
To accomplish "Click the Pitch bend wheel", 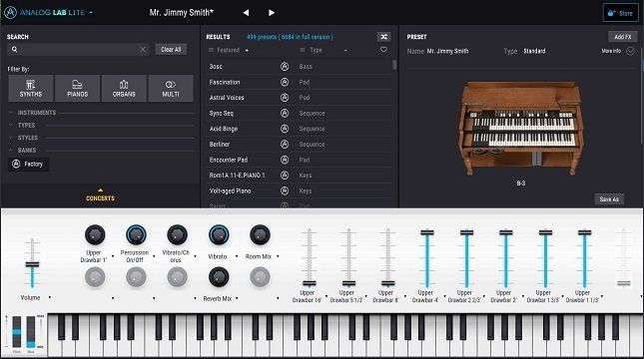I will coord(16,332).
